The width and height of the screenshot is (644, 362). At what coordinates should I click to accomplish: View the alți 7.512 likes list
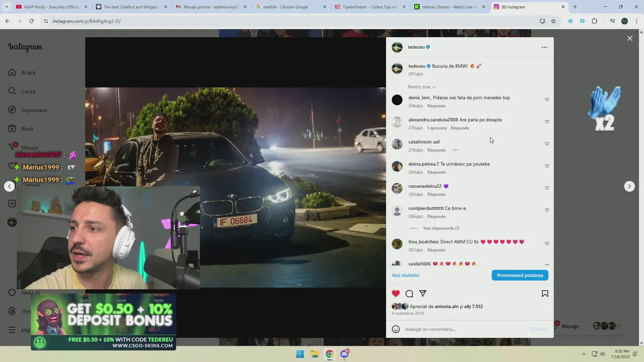click(473, 306)
